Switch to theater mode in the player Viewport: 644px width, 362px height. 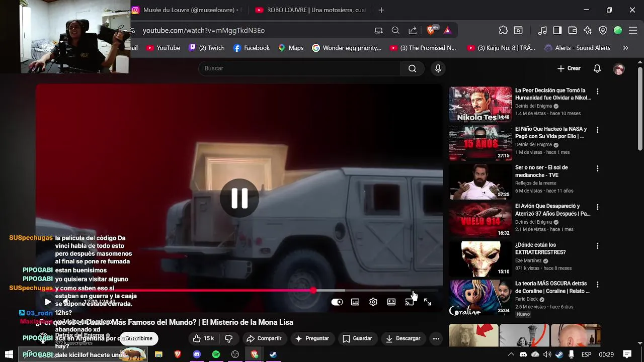pos(391,302)
